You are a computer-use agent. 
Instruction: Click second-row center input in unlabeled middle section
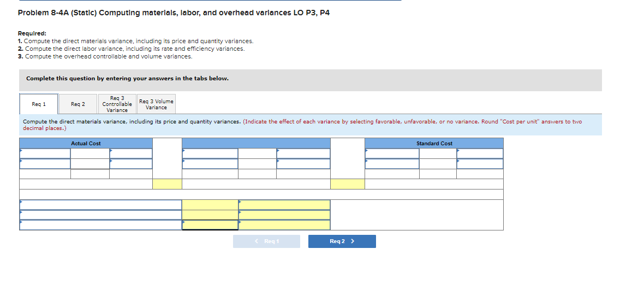pos(257,164)
